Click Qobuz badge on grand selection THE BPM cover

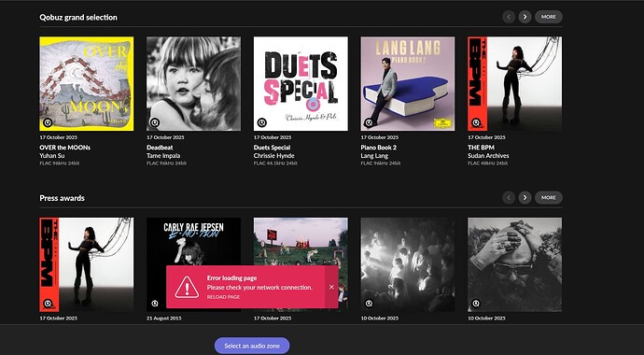click(476, 122)
